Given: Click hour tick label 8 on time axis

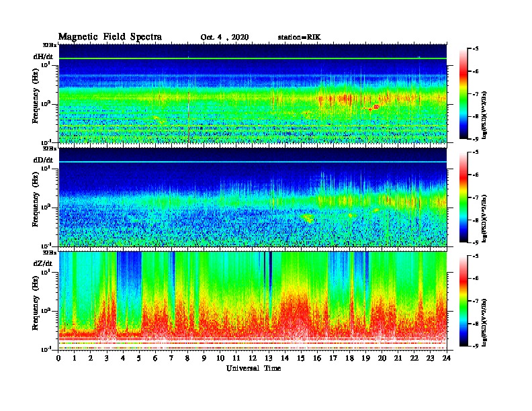Looking at the screenshot, I should point(187,358).
